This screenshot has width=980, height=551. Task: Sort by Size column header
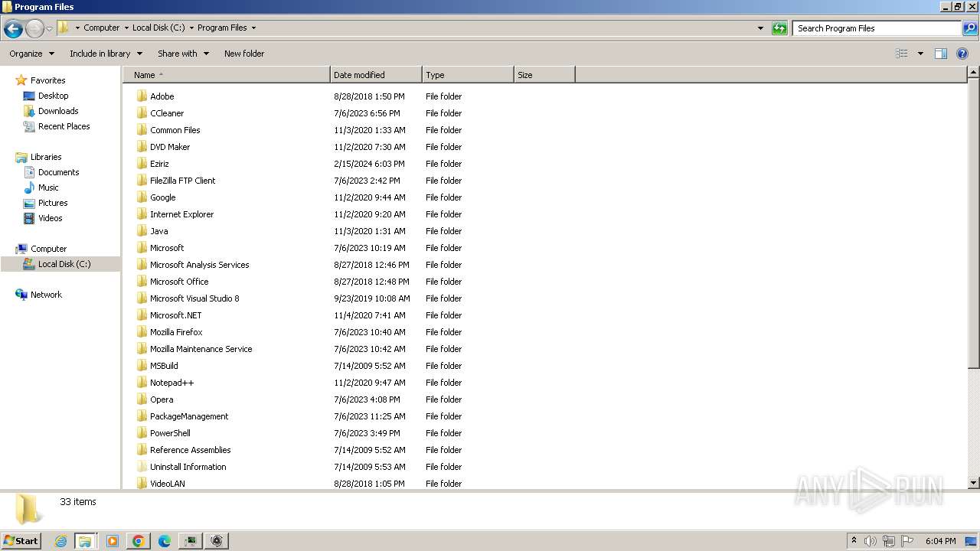[544, 75]
